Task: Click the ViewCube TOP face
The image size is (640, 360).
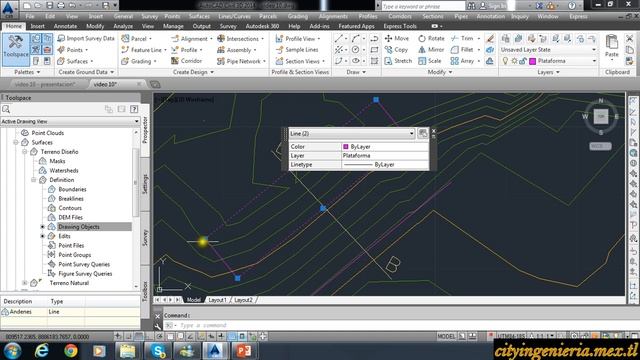Action: click(x=600, y=116)
